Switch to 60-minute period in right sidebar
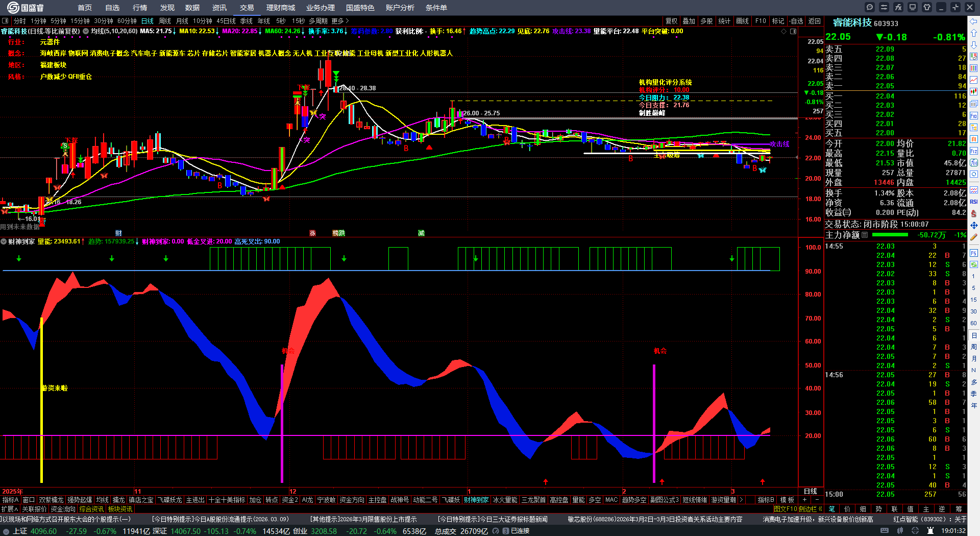 [x=974, y=323]
